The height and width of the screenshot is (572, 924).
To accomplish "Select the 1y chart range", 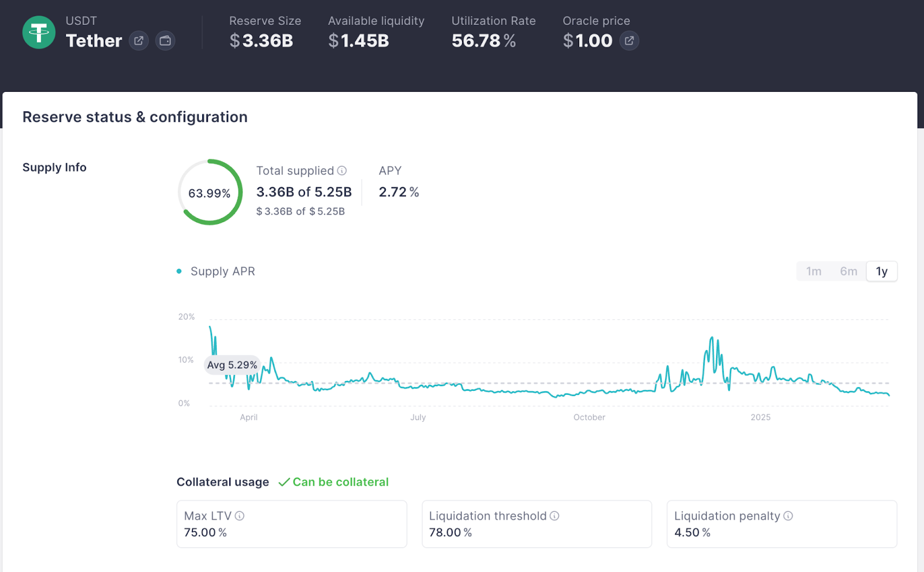I will pyautogui.click(x=882, y=271).
